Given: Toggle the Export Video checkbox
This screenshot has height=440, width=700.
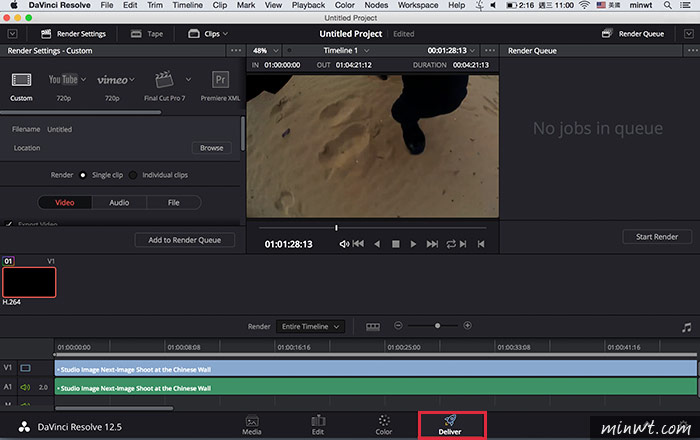Looking at the screenshot, I should [x=8, y=224].
